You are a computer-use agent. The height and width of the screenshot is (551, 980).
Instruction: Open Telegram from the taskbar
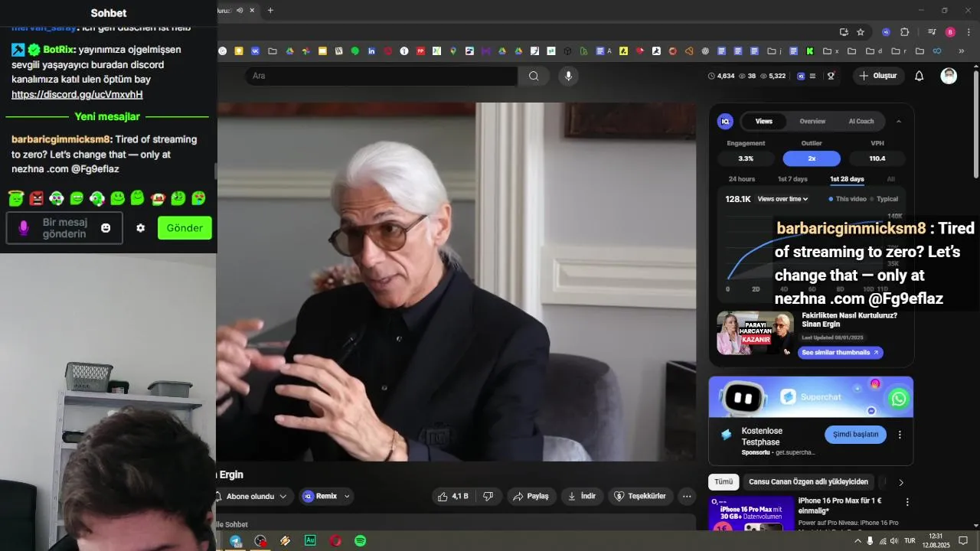coord(236,540)
